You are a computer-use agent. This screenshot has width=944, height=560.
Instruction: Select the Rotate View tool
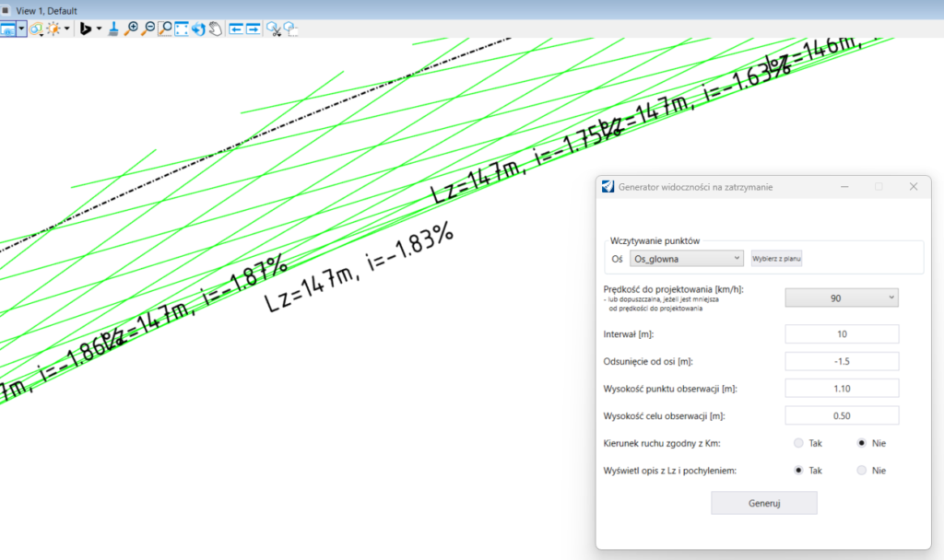198,29
